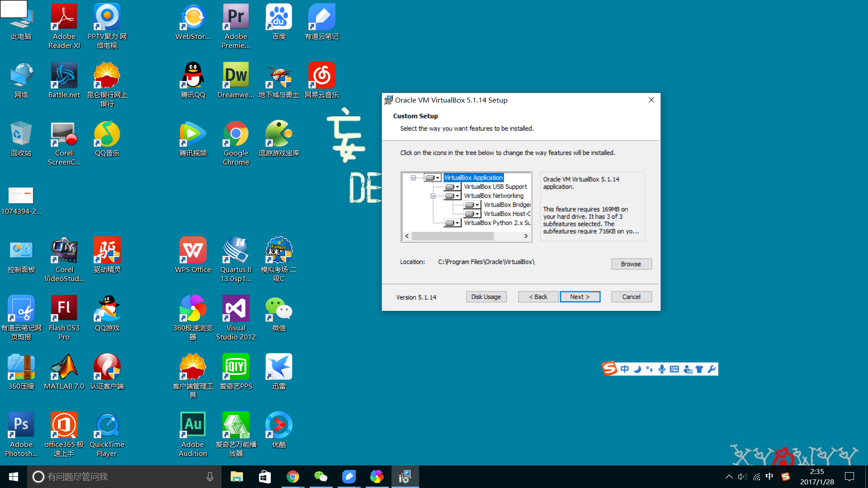
Task: Toggle Sogou IME moon half-width mode
Action: coord(637,369)
